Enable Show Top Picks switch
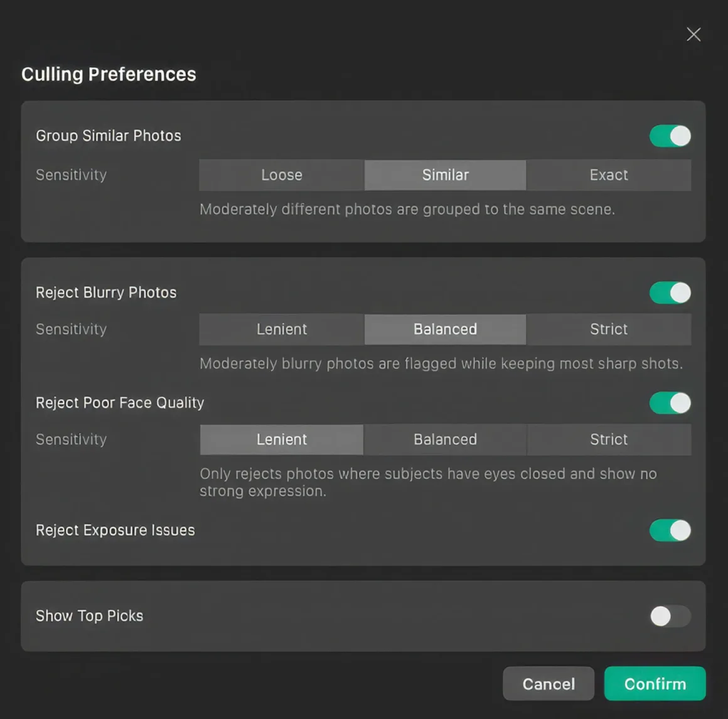Viewport: 728px width, 719px height. tap(670, 617)
